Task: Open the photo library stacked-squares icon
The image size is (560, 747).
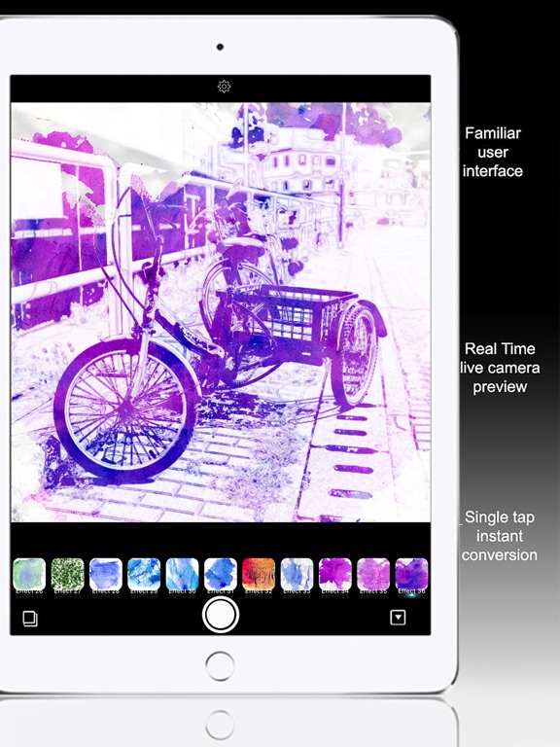Action: 30,619
